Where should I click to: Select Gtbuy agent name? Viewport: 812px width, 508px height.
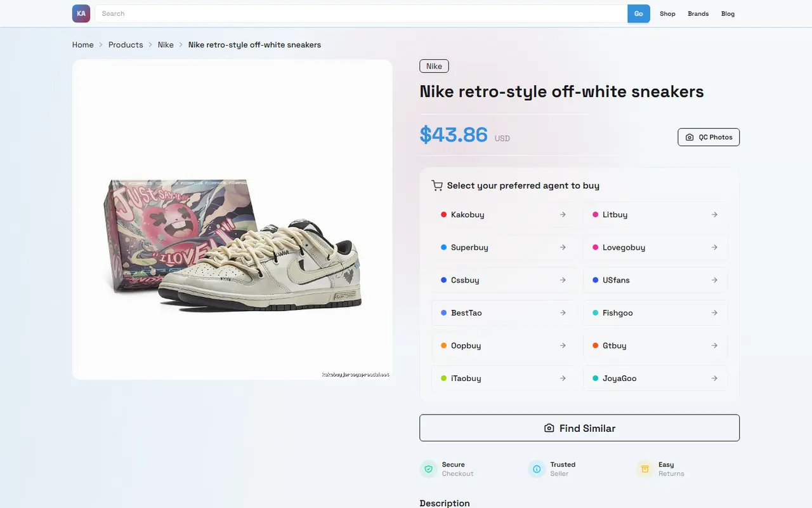[614, 345]
